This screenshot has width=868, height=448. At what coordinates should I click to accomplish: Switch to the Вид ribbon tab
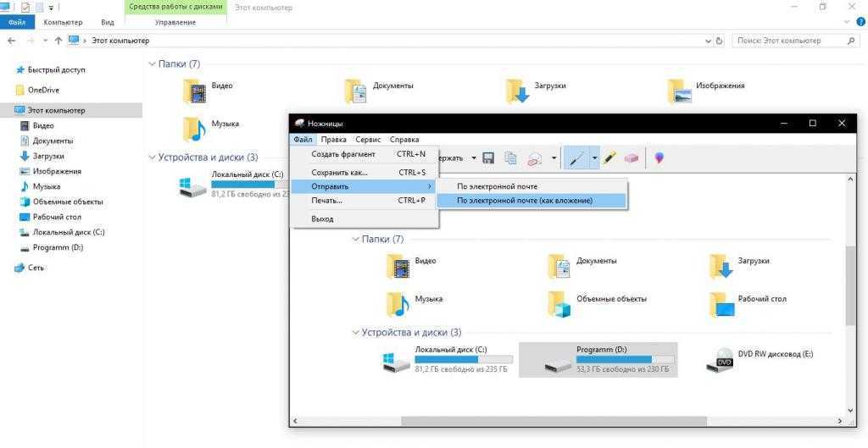click(108, 22)
